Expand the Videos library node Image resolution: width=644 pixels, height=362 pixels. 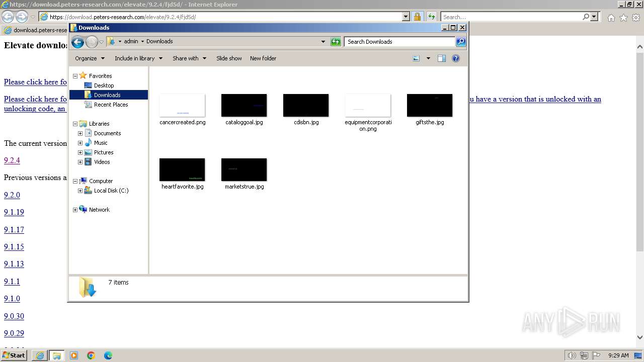[80, 162]
